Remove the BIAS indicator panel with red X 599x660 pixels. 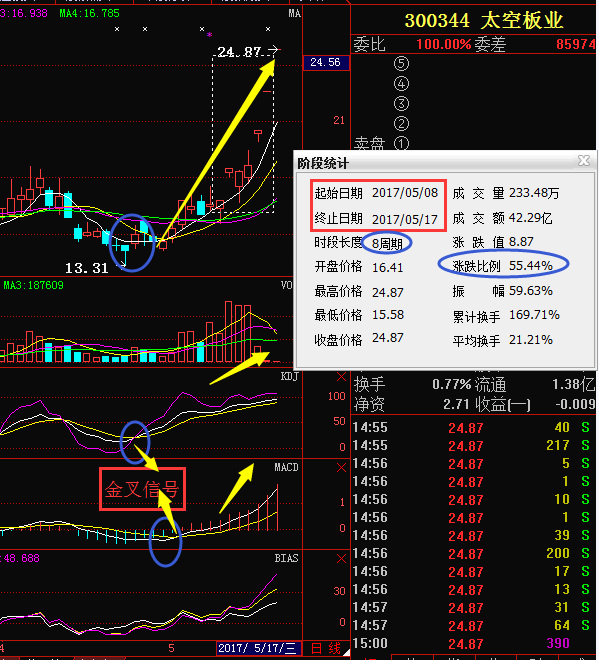click(341, 559)
